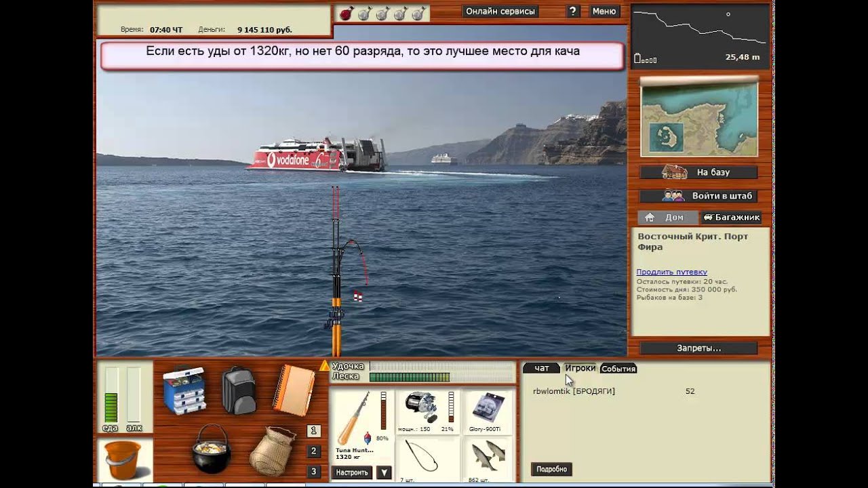
Task: Open the gray backpack
Action: point(239,390)
